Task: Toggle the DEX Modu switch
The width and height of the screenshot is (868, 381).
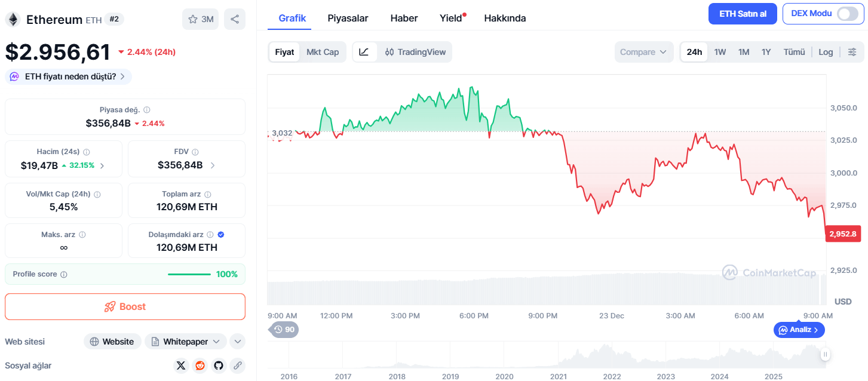Action: pyautogui.click(x=847, y=14)
